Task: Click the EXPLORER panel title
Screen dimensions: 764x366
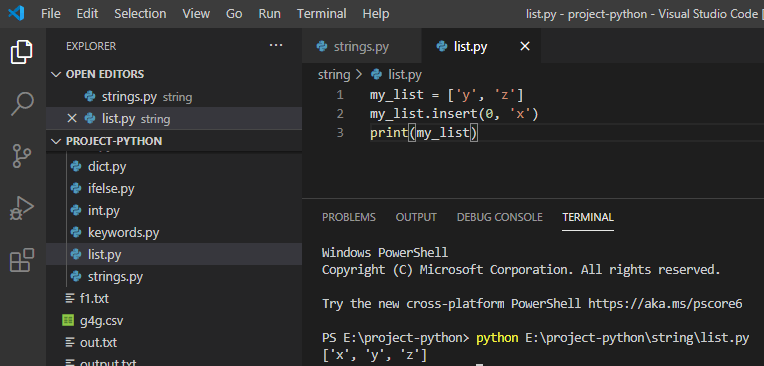Action: coord(91,46)
